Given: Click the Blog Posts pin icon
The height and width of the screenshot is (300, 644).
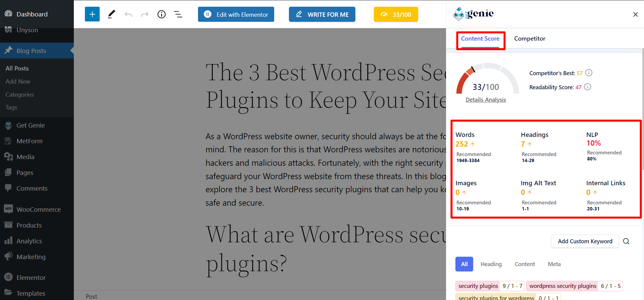Looking at the screenshot, I should 8,50.
